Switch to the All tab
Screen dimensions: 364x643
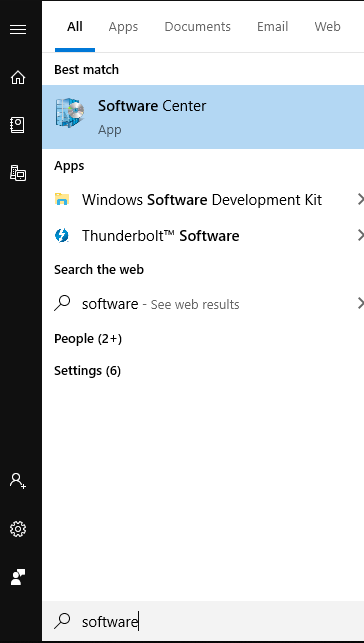(75, 27)
